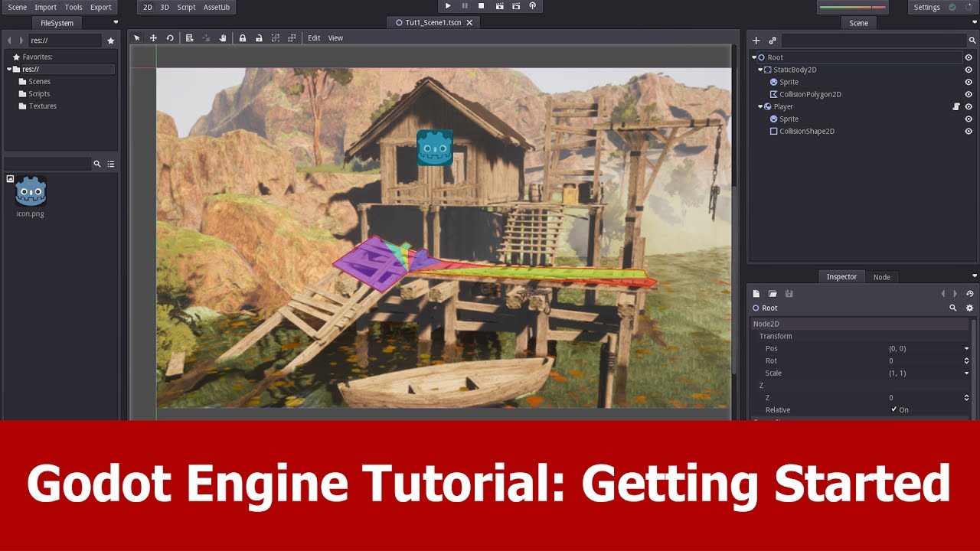Click the pause button in the top bar
Screen dimensions: 980x551
pos(465,6)
